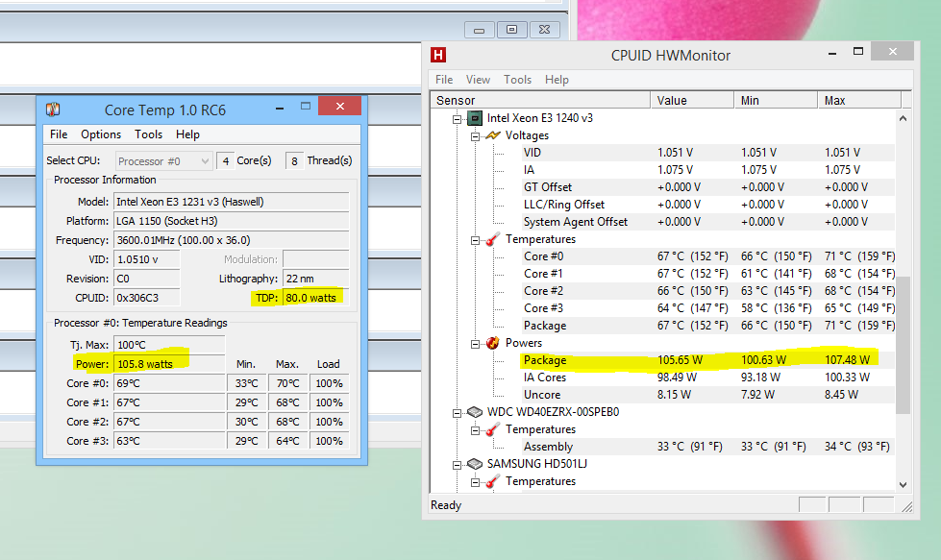The image size is (941, 560).
Task: Click Core #3 Max value 64°C in Core Temp
Action: pyautogui.click(x=287, y=441)
